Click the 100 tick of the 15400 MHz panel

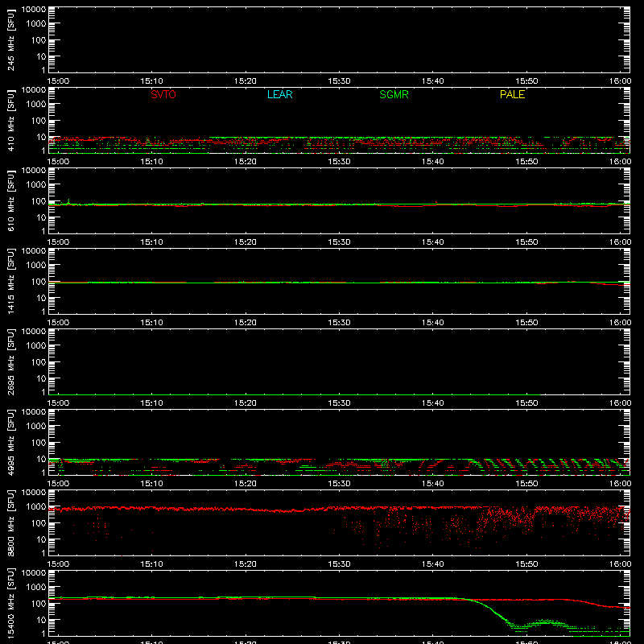coord(39,604)
